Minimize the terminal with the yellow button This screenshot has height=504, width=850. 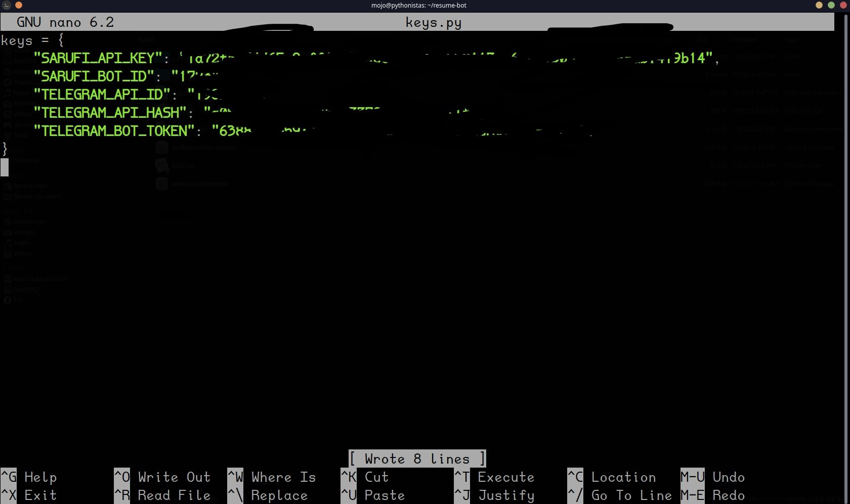click(819, 5)
